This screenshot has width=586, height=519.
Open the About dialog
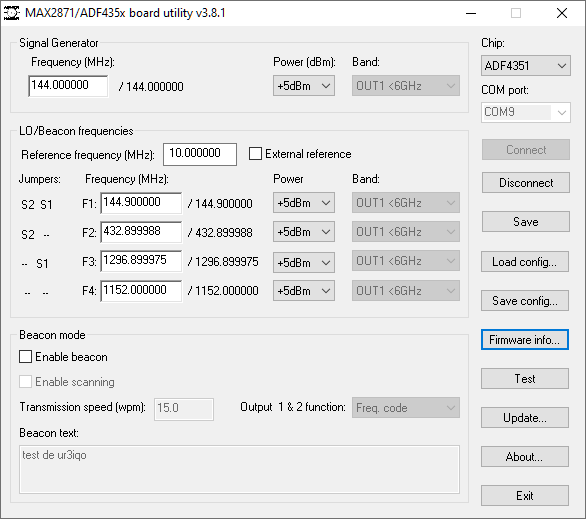click(525, 457)
